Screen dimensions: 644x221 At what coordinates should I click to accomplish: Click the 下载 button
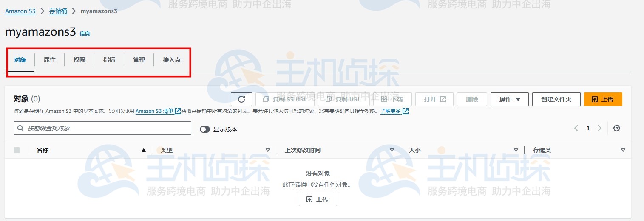[x=392, y=99]
